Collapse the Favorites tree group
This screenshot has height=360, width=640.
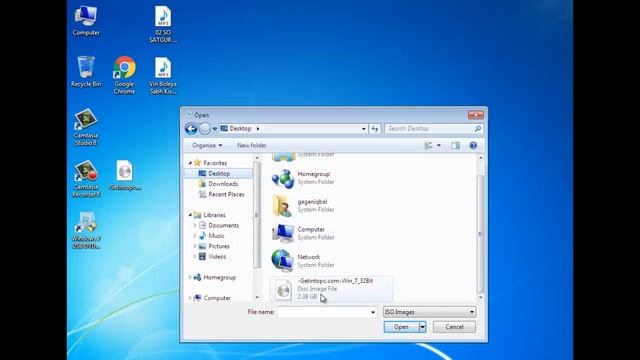tap(190, 163)
